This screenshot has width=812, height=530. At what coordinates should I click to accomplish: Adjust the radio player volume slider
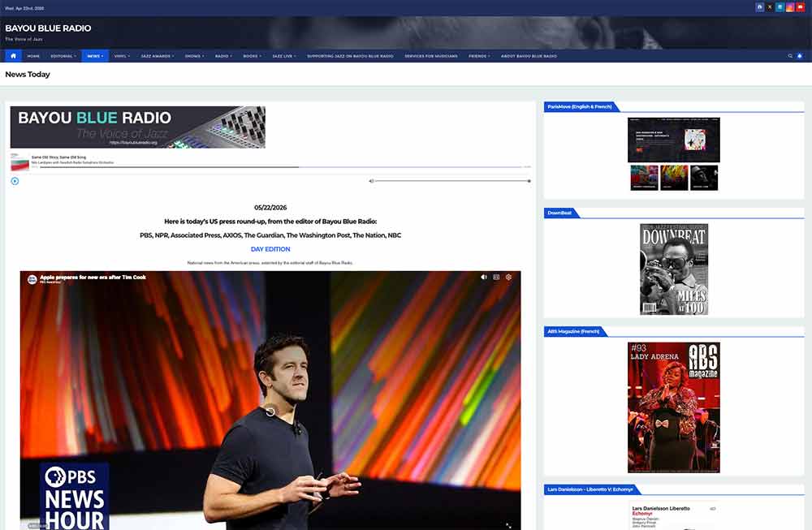452,181
